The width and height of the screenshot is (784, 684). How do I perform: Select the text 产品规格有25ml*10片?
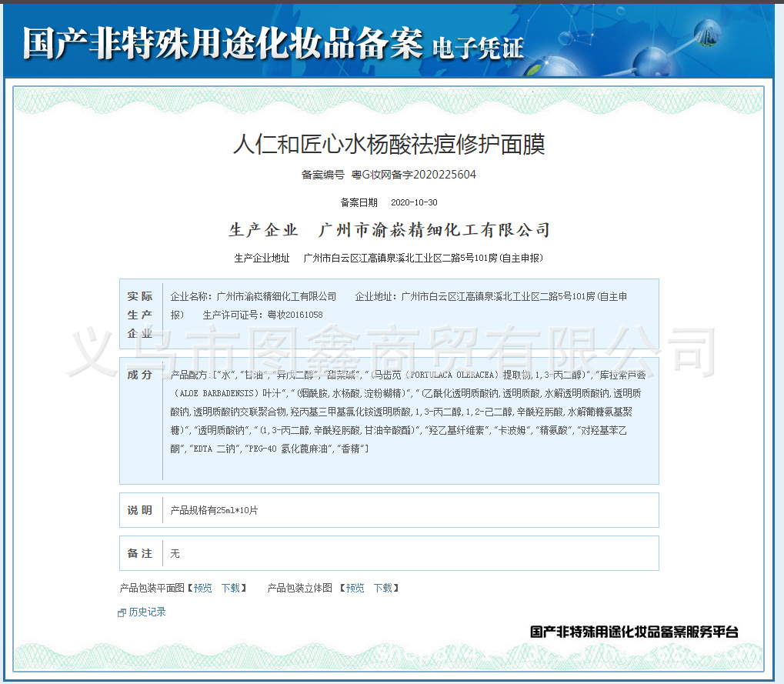pos(214,511)
